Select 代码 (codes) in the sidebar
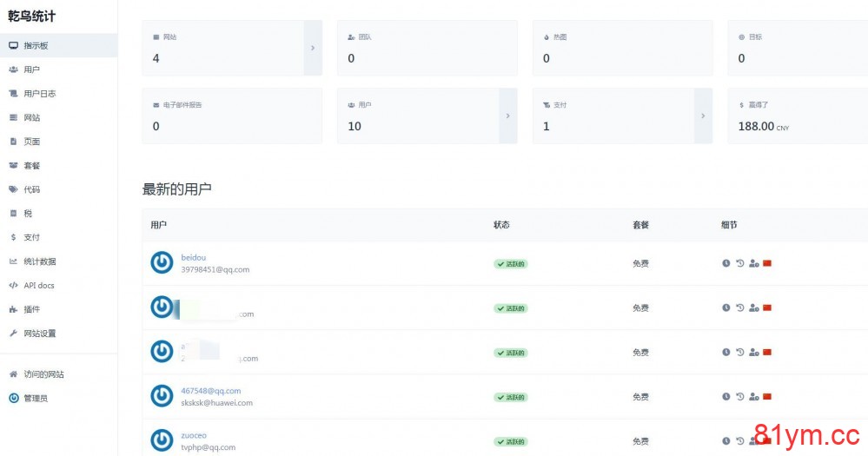This screenshot has height=456, width=868. [31, 189]
